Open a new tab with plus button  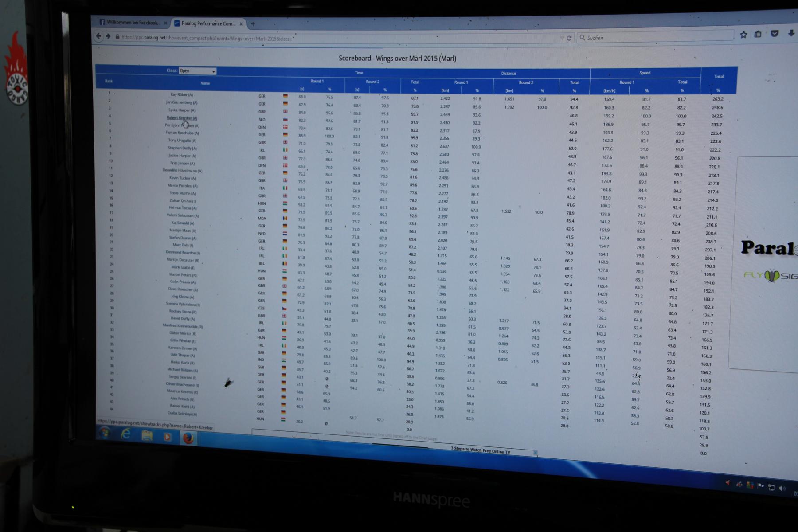tap(253, 24)
